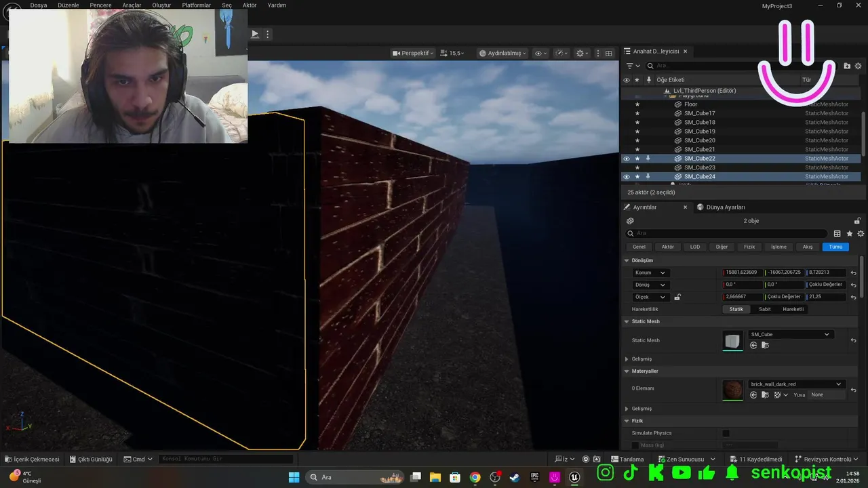Open İçerik Çekmecesi content drawer
The image size is (868, 488).
33,459
